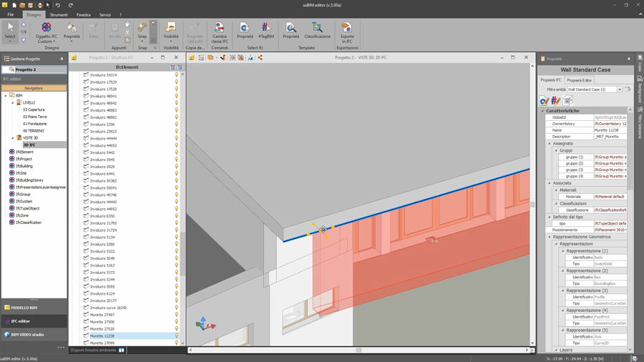Screen dimensions: 644x362
Task: Create a new file from the quick toolbar
Action: pos(14,5)
